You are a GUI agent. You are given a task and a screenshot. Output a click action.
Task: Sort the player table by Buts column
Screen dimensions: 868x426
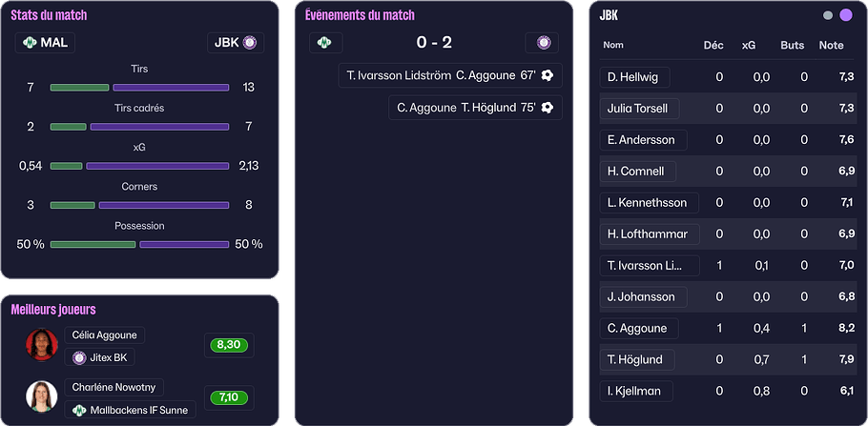pyautogui.click(x=792, y=45)
